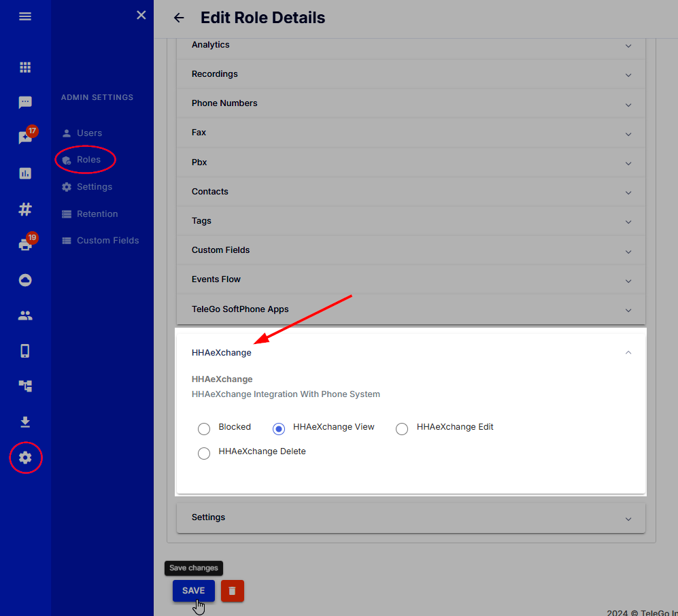
Task: Click the Settings gear in admin menu
Action: [x=66, y=187]
